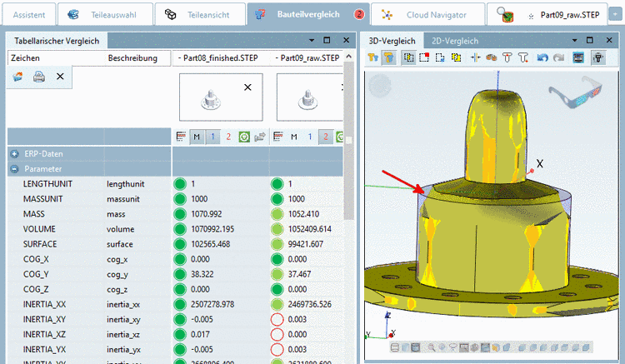Select the 3D-Vergleich tab

pos(392,41)
